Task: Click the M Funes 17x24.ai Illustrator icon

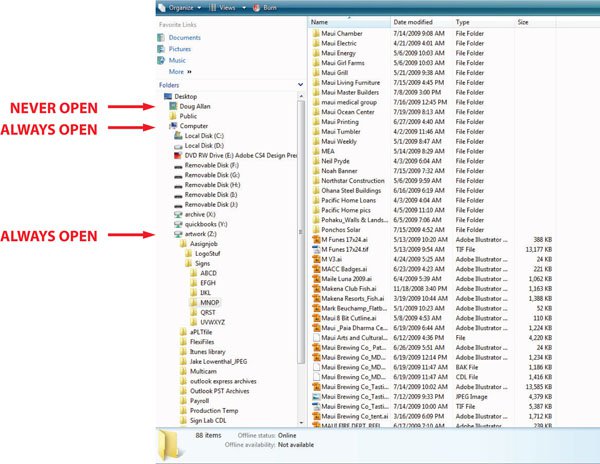Action: (316, 239)
